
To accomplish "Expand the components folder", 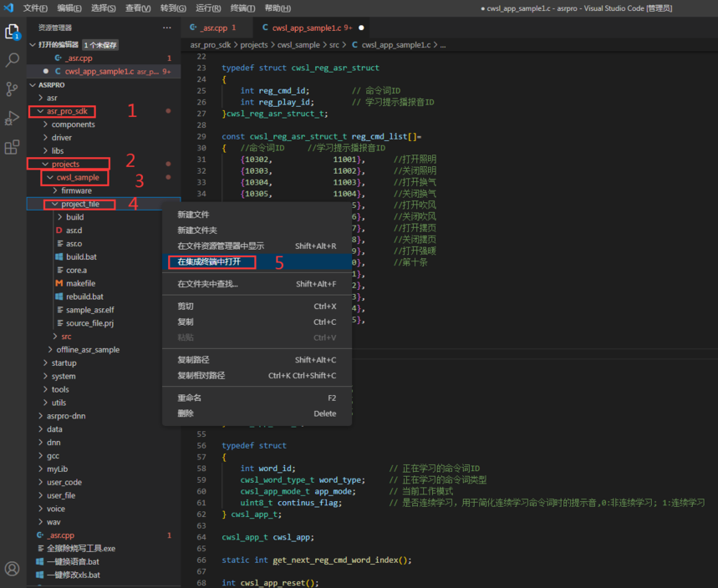I will click(45, 124).
